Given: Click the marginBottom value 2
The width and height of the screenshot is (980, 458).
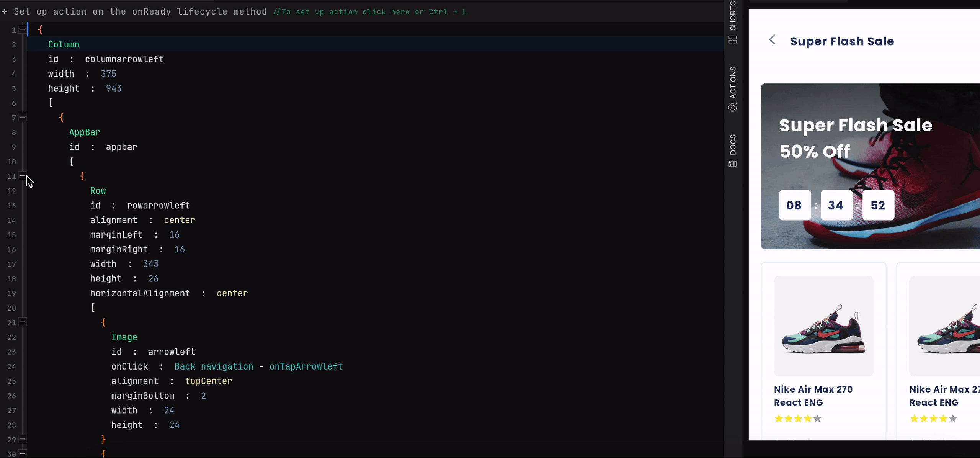Looking at the screenshot, I should [x=203, y=396].
